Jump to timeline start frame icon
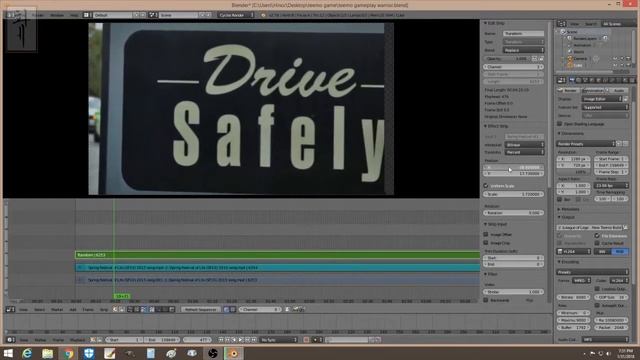This screenshot has width=640, height=360. pyautogui.click(x=221, y=340)
